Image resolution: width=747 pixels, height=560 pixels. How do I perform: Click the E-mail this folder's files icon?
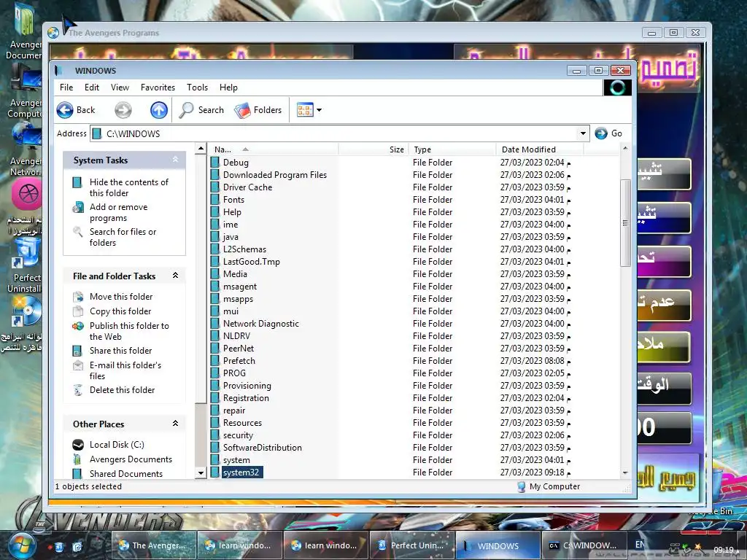click(x=77, y=366)
